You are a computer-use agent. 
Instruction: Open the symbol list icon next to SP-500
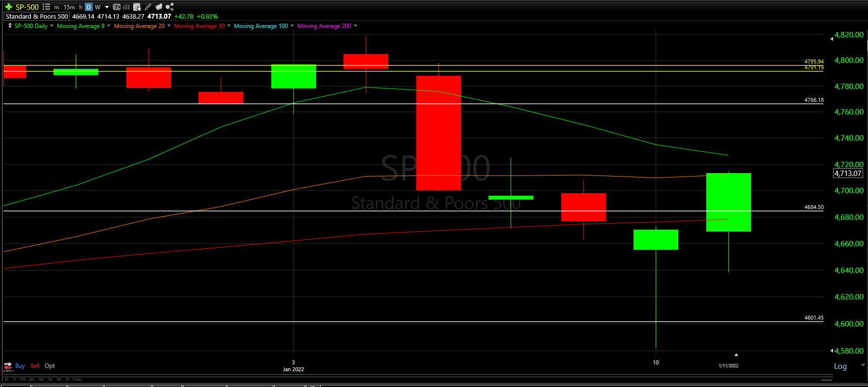(x=46, y=7)
